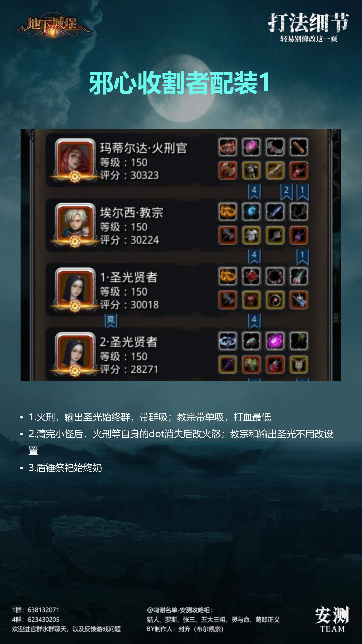
Task: Select the red battle axe equipment icon
Action: 228,170
